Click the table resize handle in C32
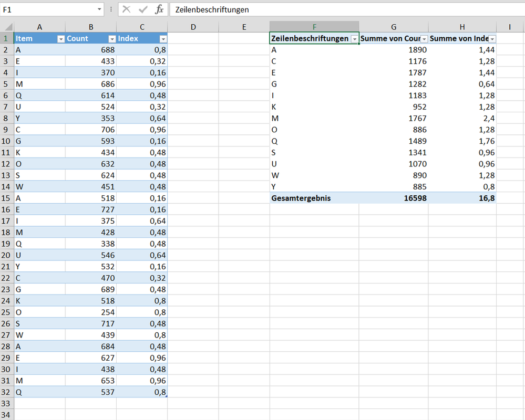 click(x=166, y=396)
